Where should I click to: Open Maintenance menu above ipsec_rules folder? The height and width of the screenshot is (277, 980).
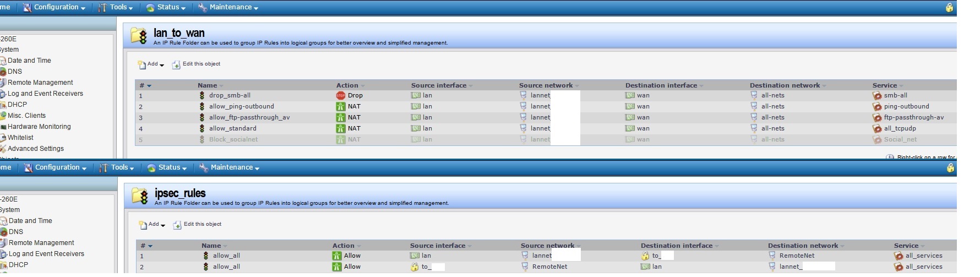pyautogui.click(x=229, y=167)
